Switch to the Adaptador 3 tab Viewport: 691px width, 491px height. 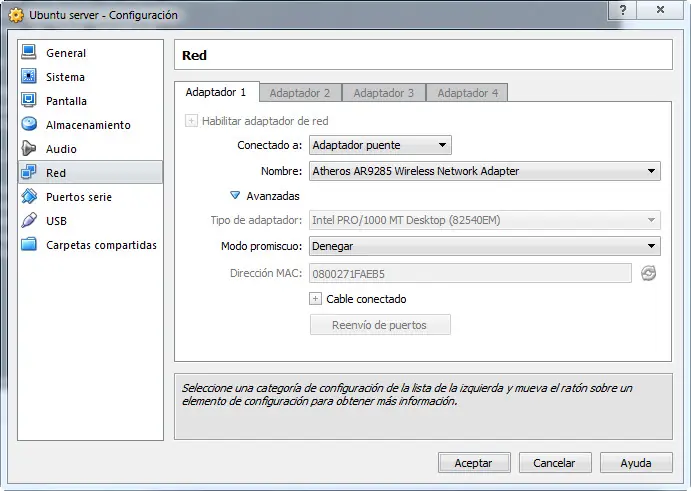click(x=384, y=93)
